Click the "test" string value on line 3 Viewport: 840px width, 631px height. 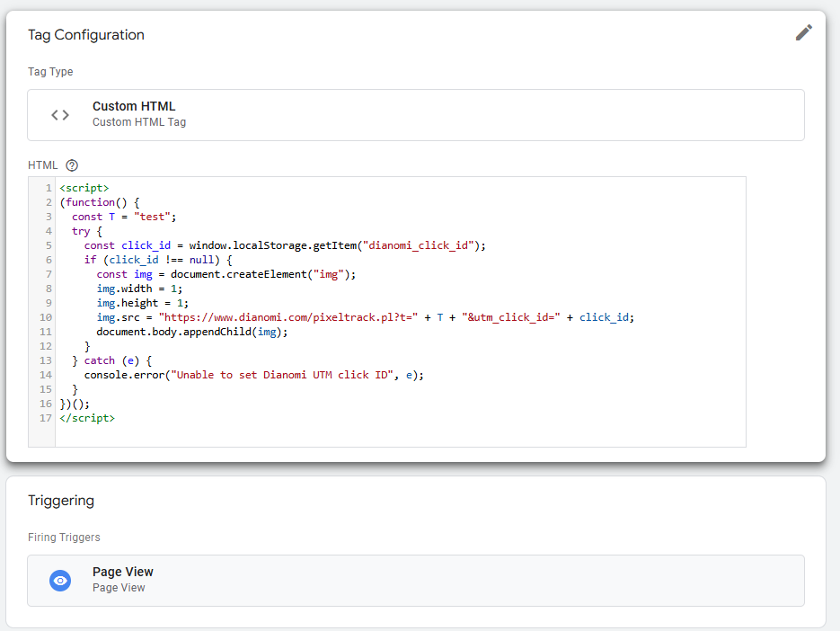pos(152,217)
